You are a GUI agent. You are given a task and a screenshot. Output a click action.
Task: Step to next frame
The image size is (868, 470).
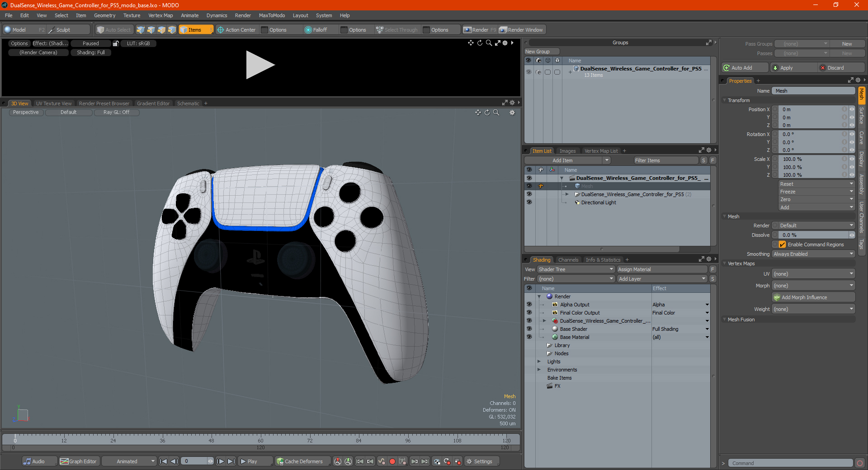[x=220, y=461]
